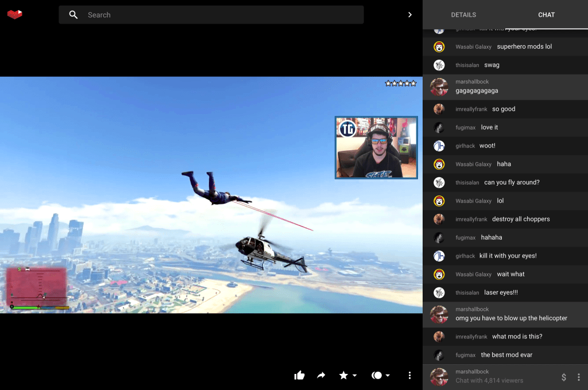588x390 pixels.
Task: Click the share arrow icon
Action: [321, 375]
